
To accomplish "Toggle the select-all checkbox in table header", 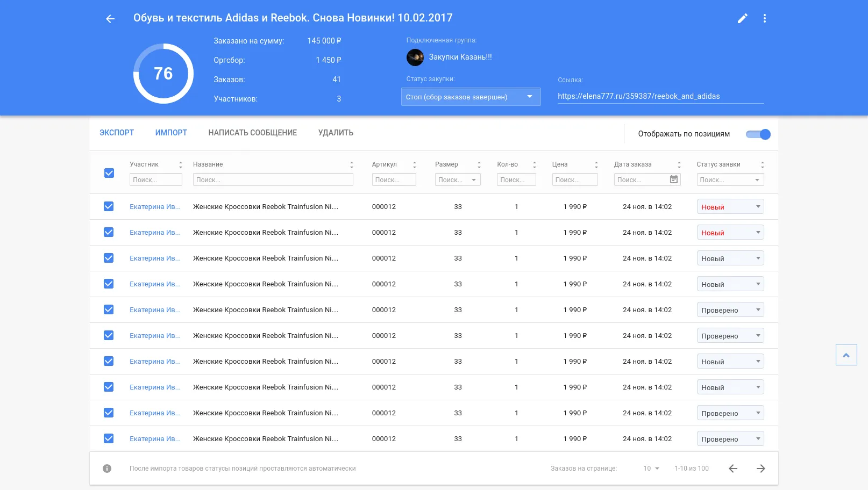I will [109, 173].
